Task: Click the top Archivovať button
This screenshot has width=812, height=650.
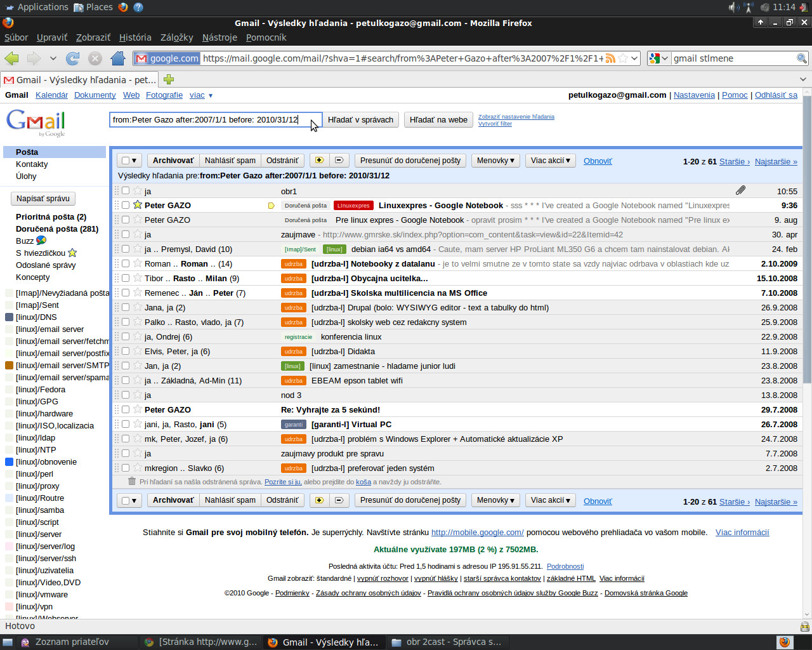Action: (173, 161)
